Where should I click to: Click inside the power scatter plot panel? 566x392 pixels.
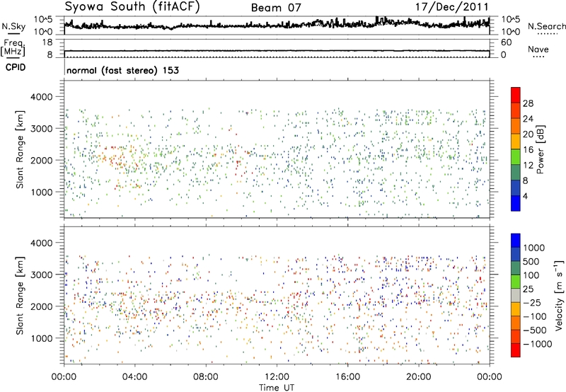[x=277, y=149]
